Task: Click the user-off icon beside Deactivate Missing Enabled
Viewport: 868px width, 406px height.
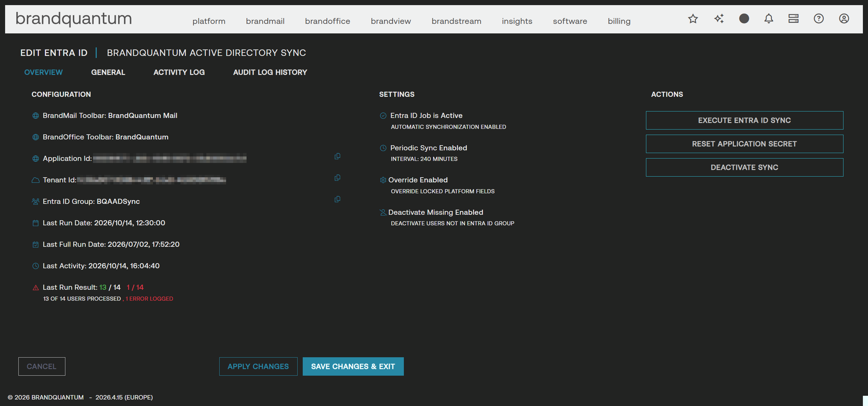Action: tap(383, 212)
